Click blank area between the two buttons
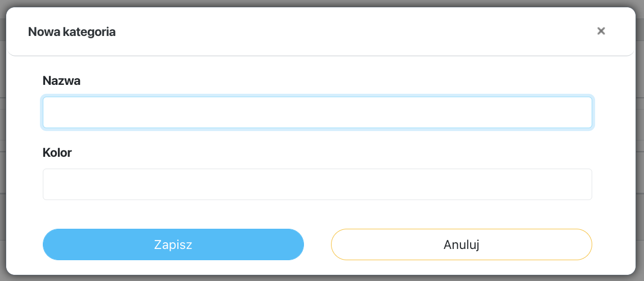 [317, 244]
